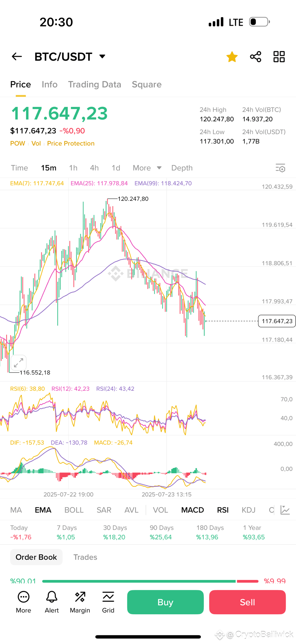Image resolution: width=296 pixels, height=644 pixels.
Task: Tap the current price label 117.647,23 on chart axis
Action: [x=277, y=321]
